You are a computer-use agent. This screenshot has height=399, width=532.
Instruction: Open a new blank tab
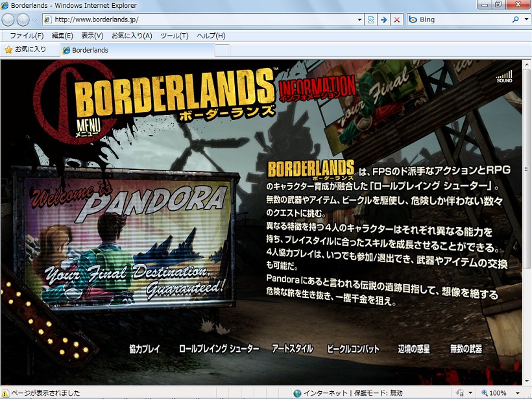click(x=223, y=51)
